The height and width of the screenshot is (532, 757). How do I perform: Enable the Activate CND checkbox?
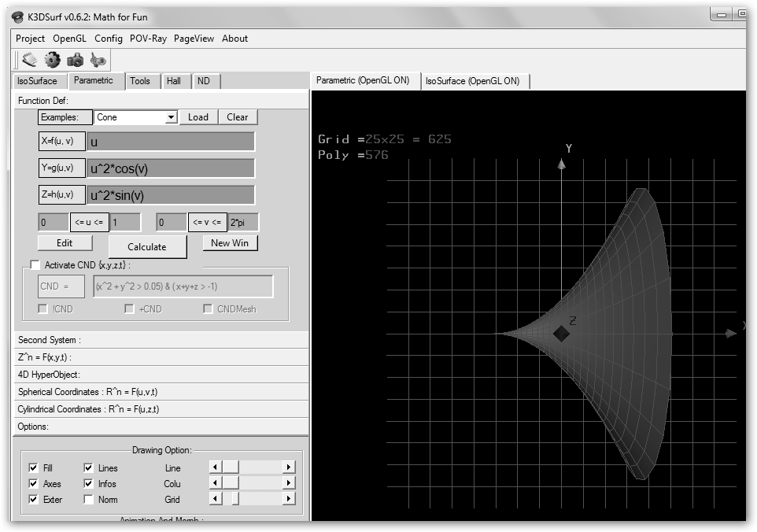click(35, 265)
